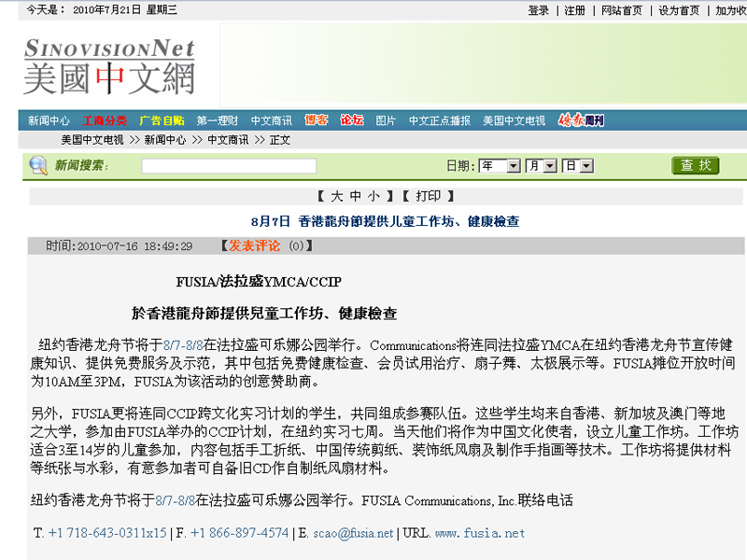Click the 网站首页 link
This screenshot has height=560, width=747.
tap(621, 10)
